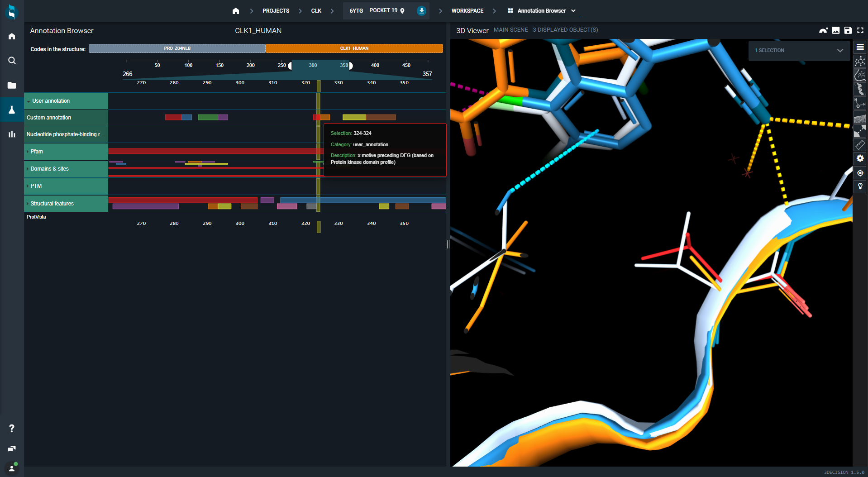Open the user account icon

click(12, 467)
